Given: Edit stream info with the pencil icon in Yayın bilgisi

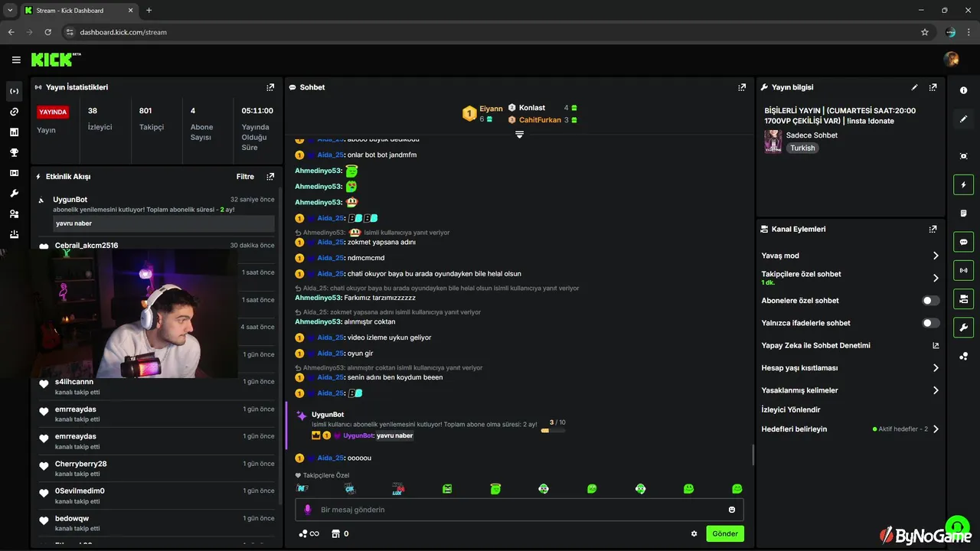Looking at the screenshot, I should click(x=914, y=88).
